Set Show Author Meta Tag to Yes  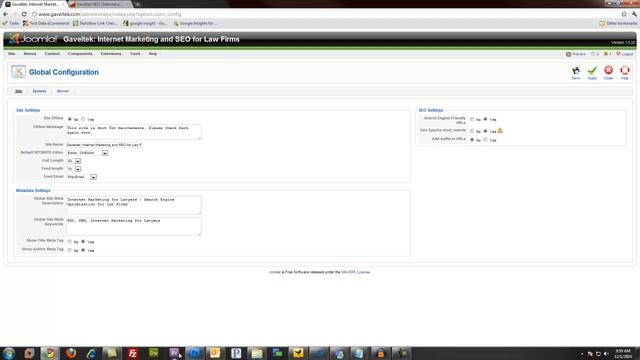(83, 250)
